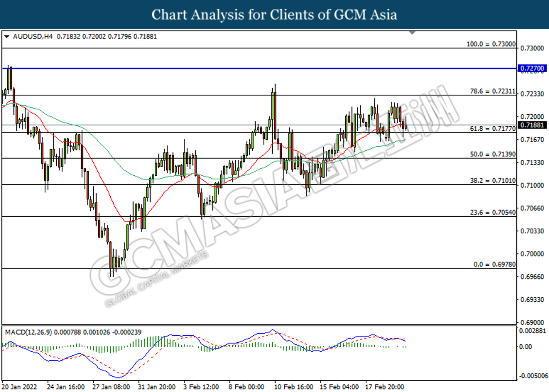The height and width of the screenshot is (392, 549).
Task: Click the '17 Feb 20:00' time label
Action: click(385, 387)
